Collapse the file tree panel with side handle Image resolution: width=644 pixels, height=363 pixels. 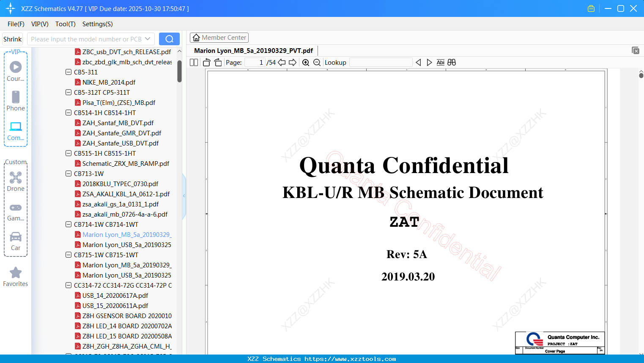[184, 196]
